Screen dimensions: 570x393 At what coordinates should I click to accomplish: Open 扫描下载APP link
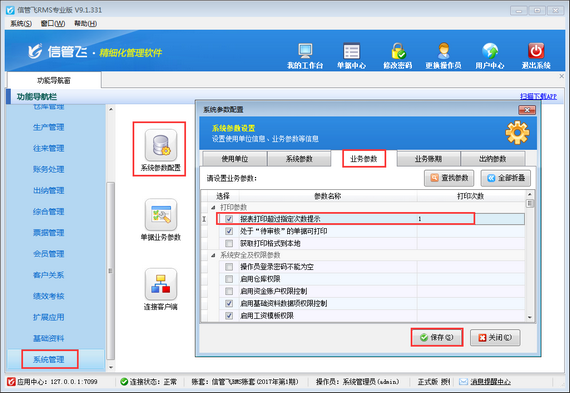538,96
